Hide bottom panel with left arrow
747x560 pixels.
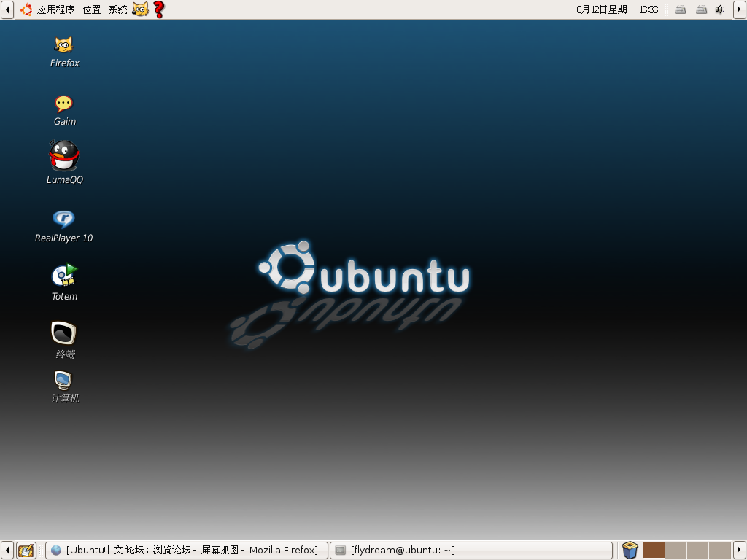tap(7, 551)
